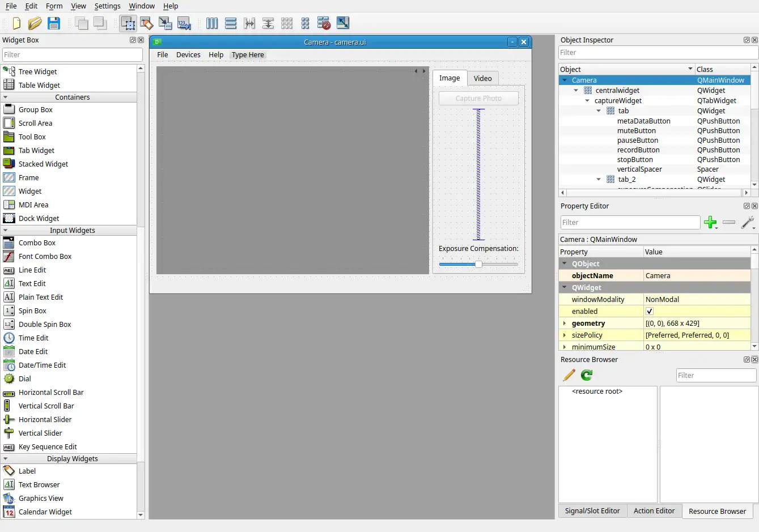759x532 pixels.
Task: Click the Capture Photo button
Action: click(478, 99)
